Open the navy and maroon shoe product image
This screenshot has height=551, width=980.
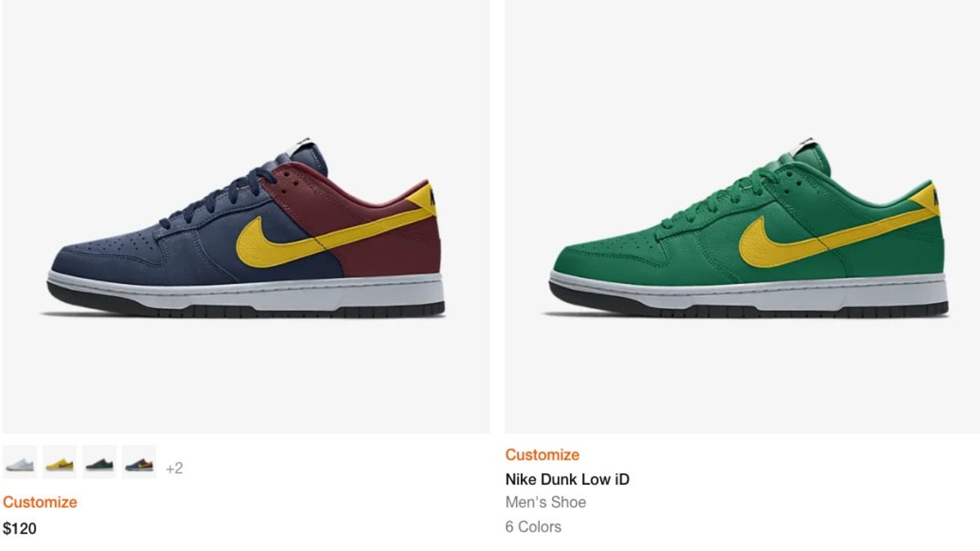246,216
